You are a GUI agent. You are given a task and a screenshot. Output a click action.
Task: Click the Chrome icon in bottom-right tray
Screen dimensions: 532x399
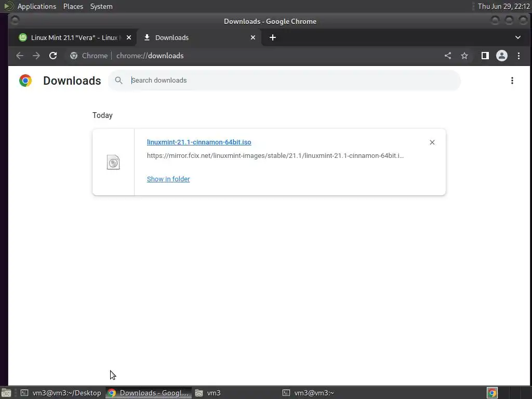pos(492,393)
